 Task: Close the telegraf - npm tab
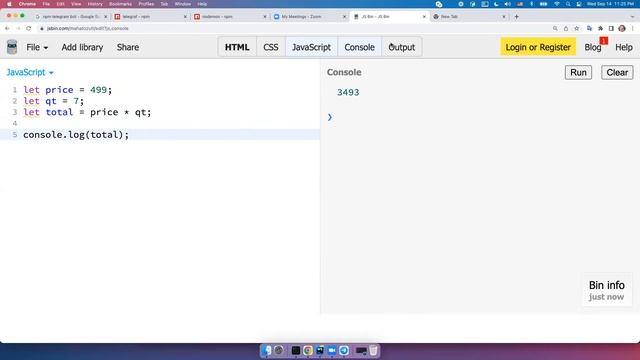[185, 17]
